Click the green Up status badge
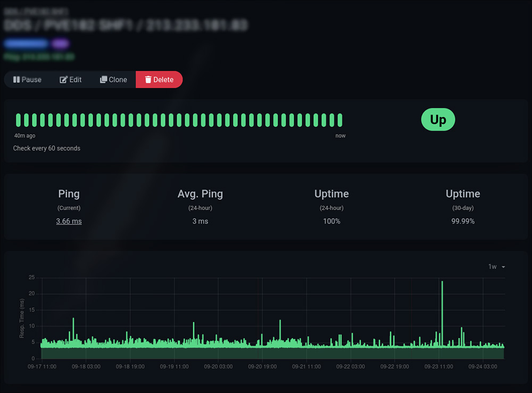The width and height of the screenshot is (532, 393). coord(438,120)
